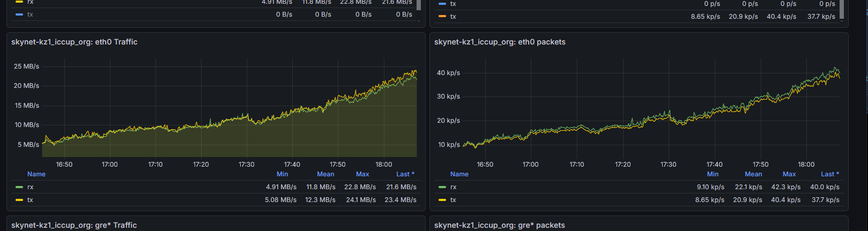
Task: Sort eth0 packets legend by Min
Action: 713,174
